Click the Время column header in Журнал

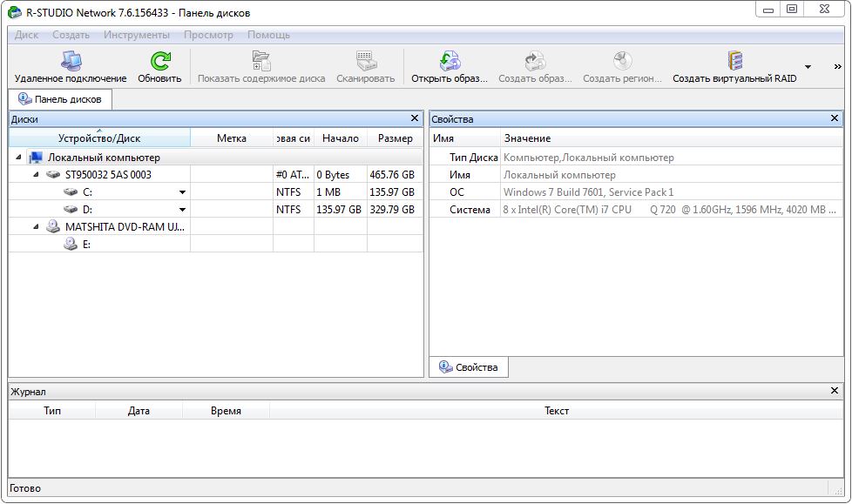[226, 411]
